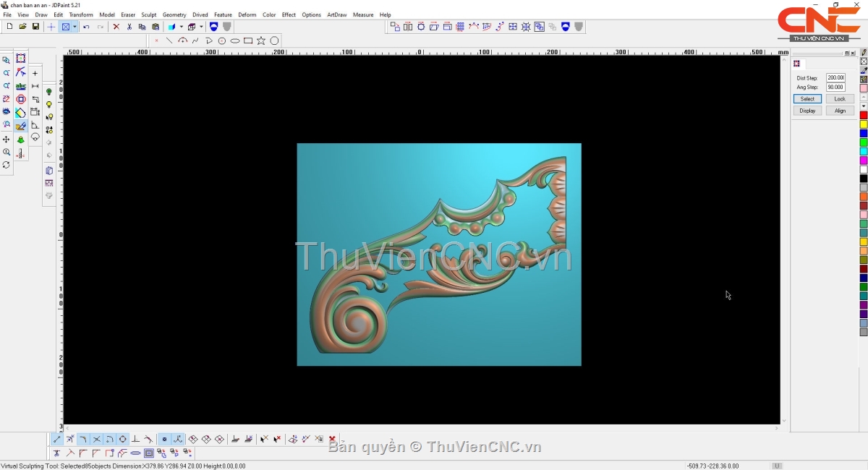The height and width of the screenshot is (470, 868).
Task: Open the ArtDraw menu
Action: pyautogui.click(x=336, y=14)
